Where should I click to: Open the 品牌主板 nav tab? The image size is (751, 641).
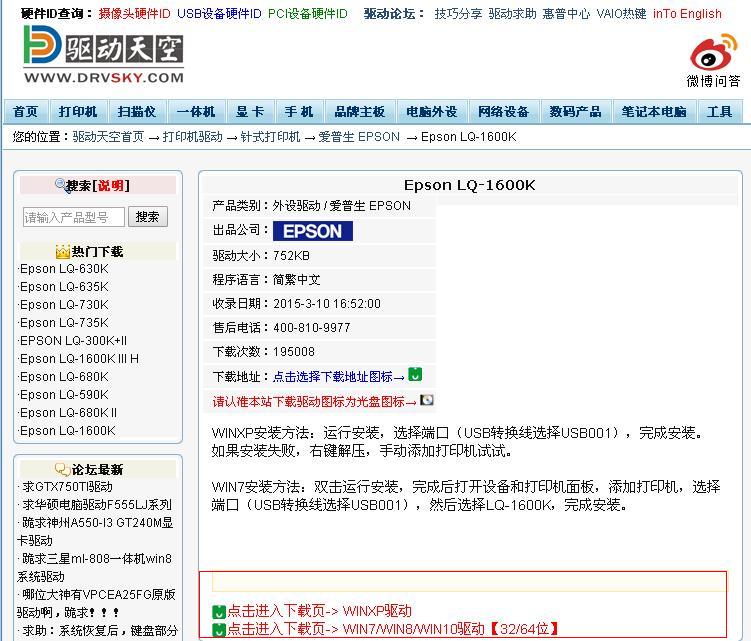coord(360,112)
